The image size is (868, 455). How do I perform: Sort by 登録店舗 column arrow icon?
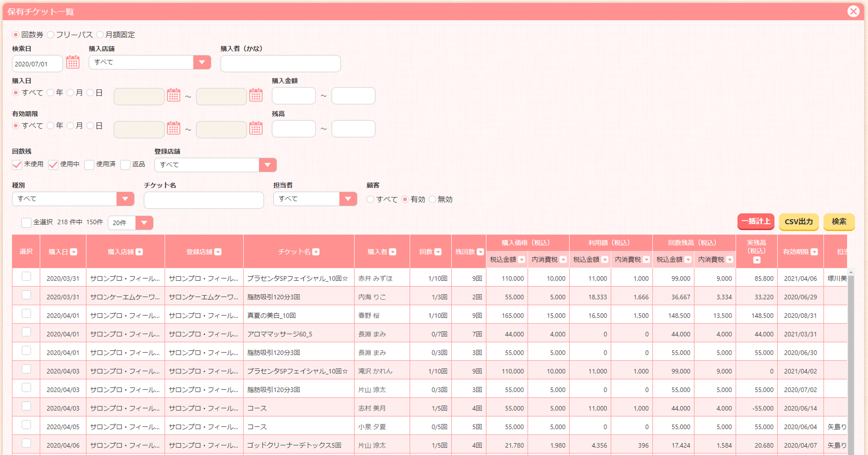click(x=218, y=252)
